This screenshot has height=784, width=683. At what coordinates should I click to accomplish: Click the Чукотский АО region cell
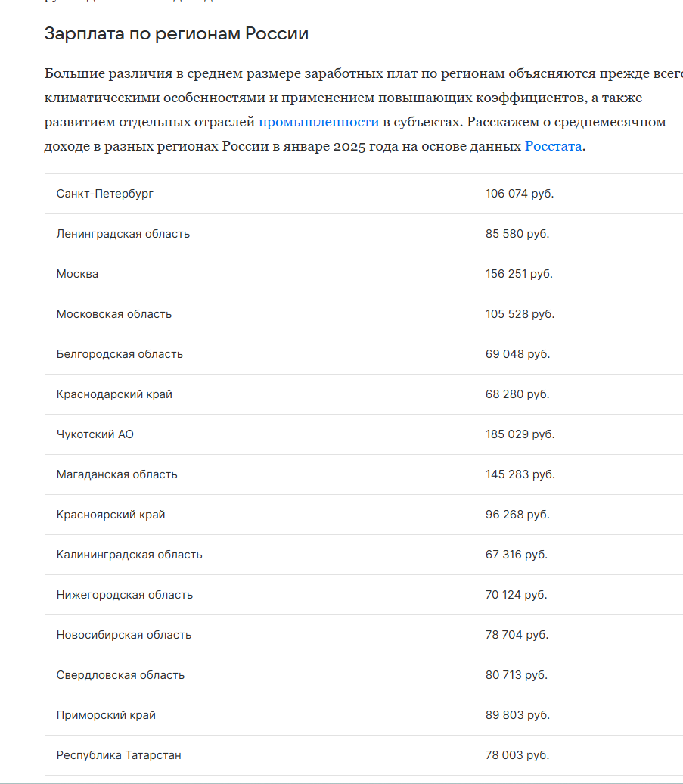click(x=95, y=434)
